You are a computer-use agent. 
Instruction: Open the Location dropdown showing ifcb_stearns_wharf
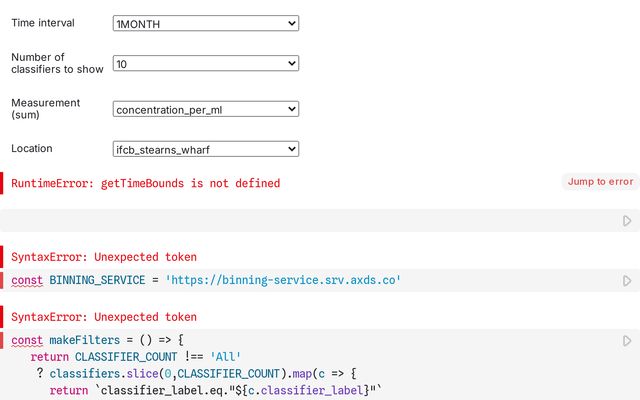206,149
